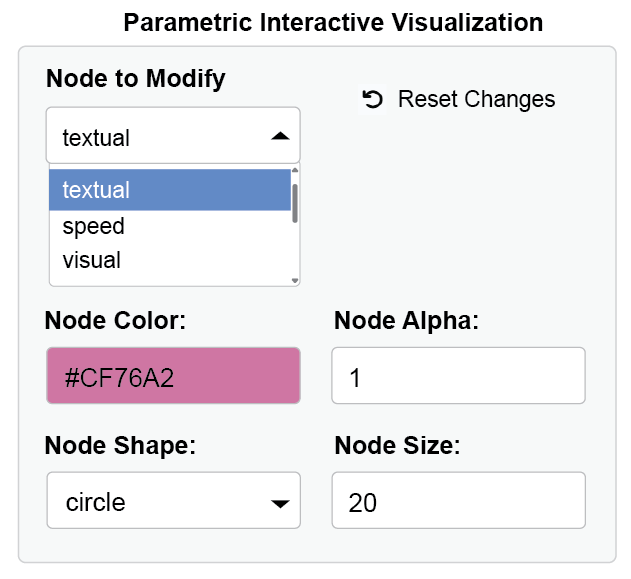Click the down caret in the circle dropdown
Screen dimensions: 631x579
[x=280, y=502]
